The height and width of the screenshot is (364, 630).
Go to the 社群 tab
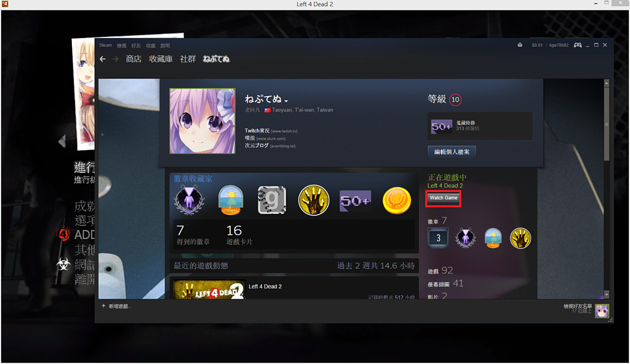coord(188,59)
